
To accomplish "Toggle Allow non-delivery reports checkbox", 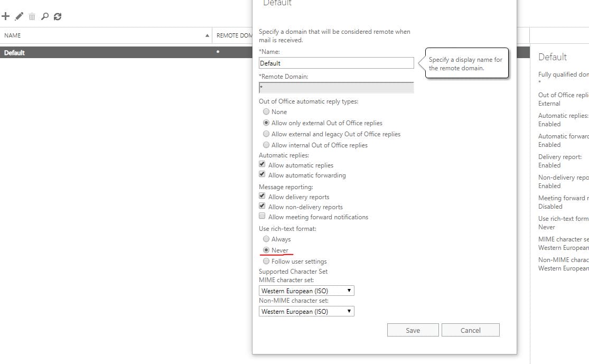I will pyautogui.click(x=262, y=207).
